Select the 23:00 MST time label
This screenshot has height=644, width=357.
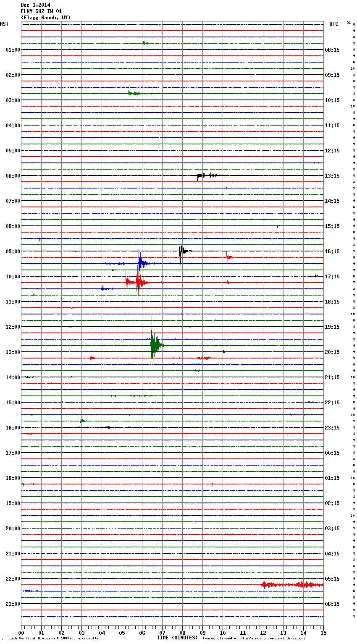click(x=13, y=604)
